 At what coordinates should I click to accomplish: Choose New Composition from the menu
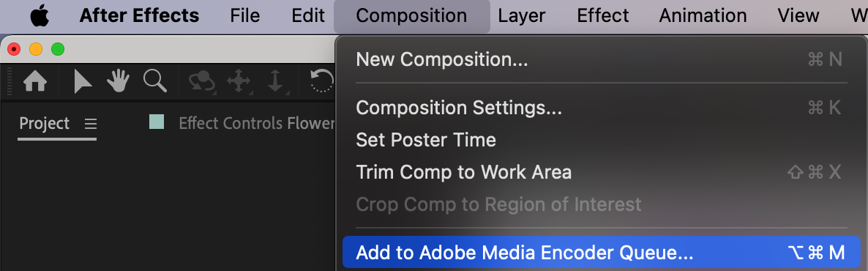[x=602, y=59]
